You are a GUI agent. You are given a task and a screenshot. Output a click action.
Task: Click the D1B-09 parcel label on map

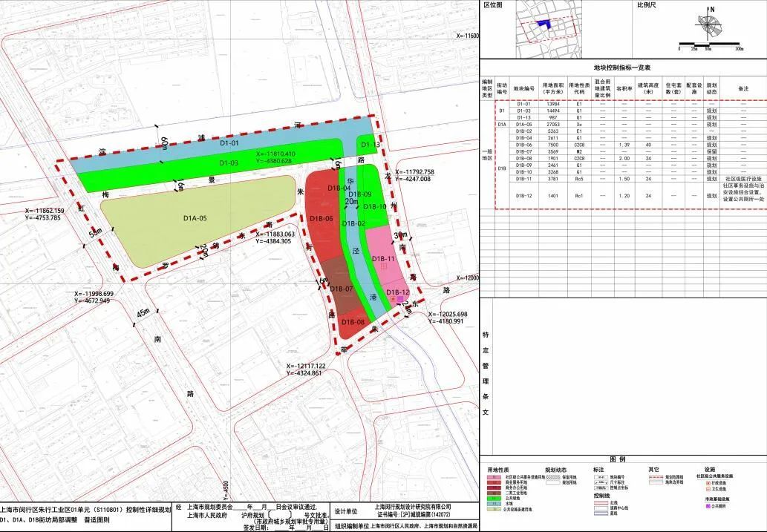[x=360, y=194]
